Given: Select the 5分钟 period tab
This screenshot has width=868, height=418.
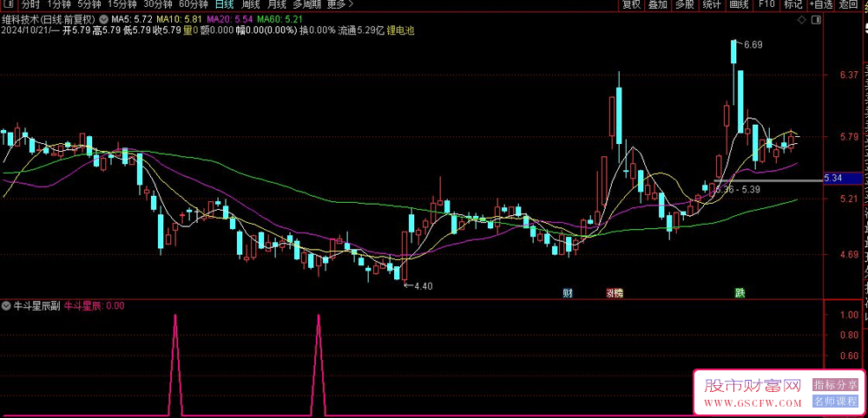Looking at the screenshot, I should tap(89, 5).
